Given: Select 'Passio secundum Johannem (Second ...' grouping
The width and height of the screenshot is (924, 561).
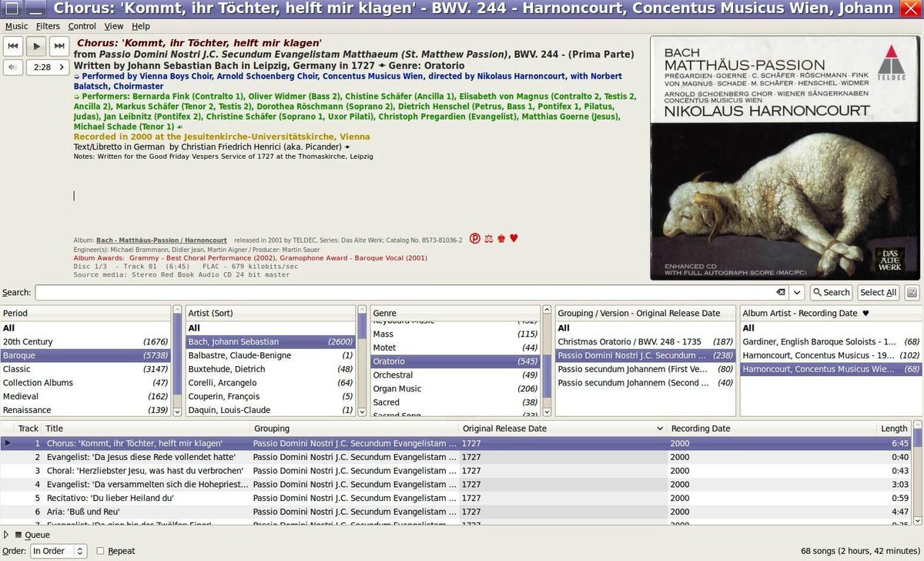Looking at the screenshot, I should click(x=645, y=383).
